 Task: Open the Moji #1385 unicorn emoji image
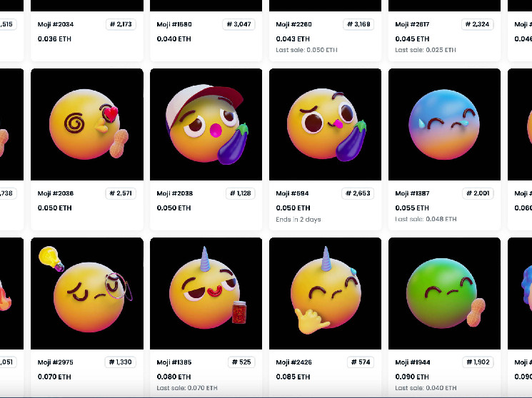tap(206, 293)
